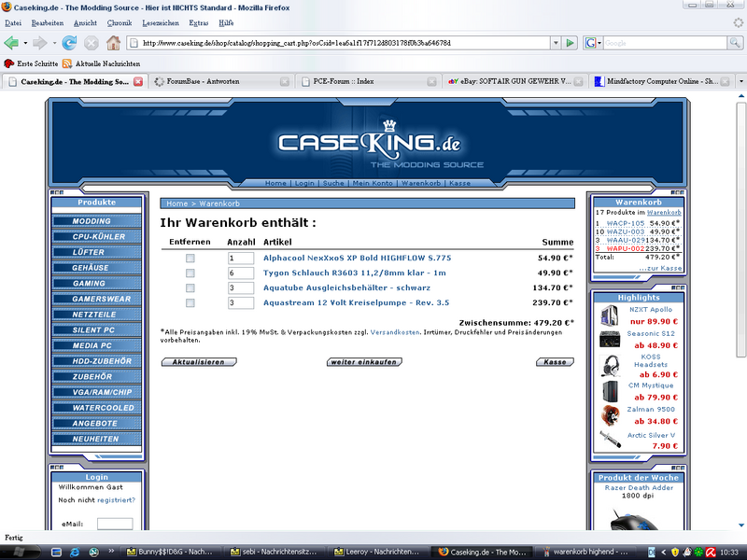
Task: Reload the page with the refresh icon
Action: click(69, 43)
